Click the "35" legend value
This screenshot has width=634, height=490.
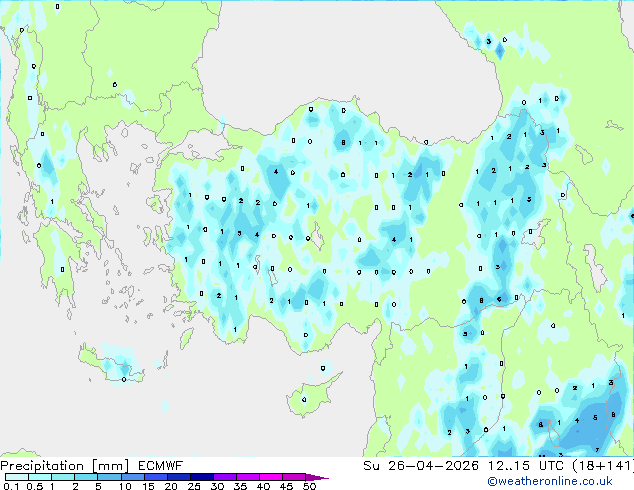click(x=241, y=486)
